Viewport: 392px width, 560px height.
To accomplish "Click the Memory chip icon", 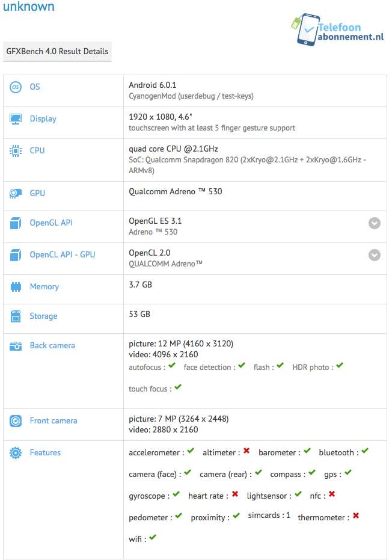I will (16, 286).
